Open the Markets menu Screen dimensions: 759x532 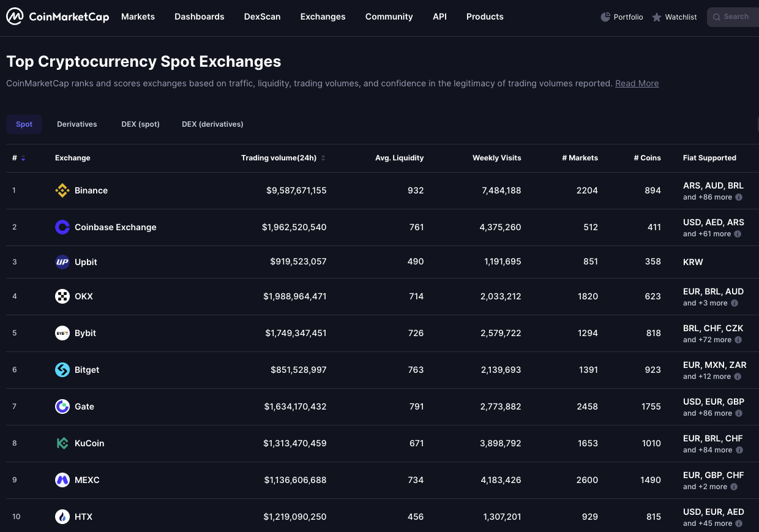pos(138,17)
